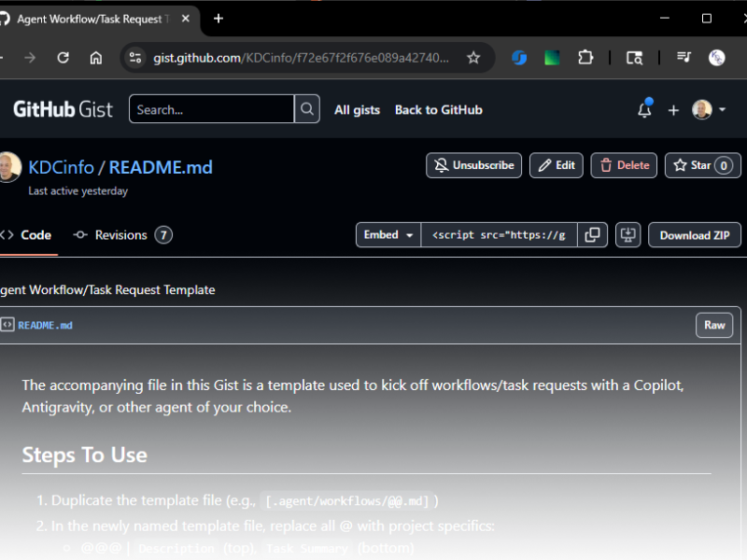The image size is (747, 560).
Task: Open the Embed options dropdown
Action: (x=388, y=234)
